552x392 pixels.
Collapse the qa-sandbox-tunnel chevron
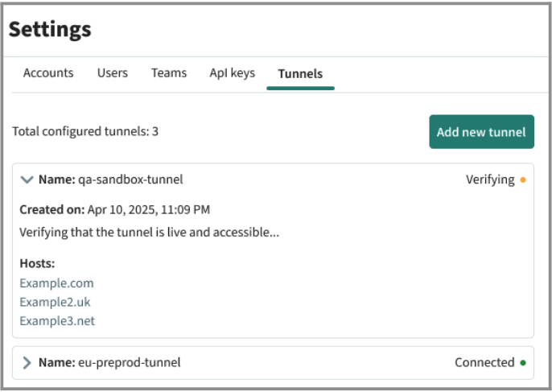coord(27,179)
